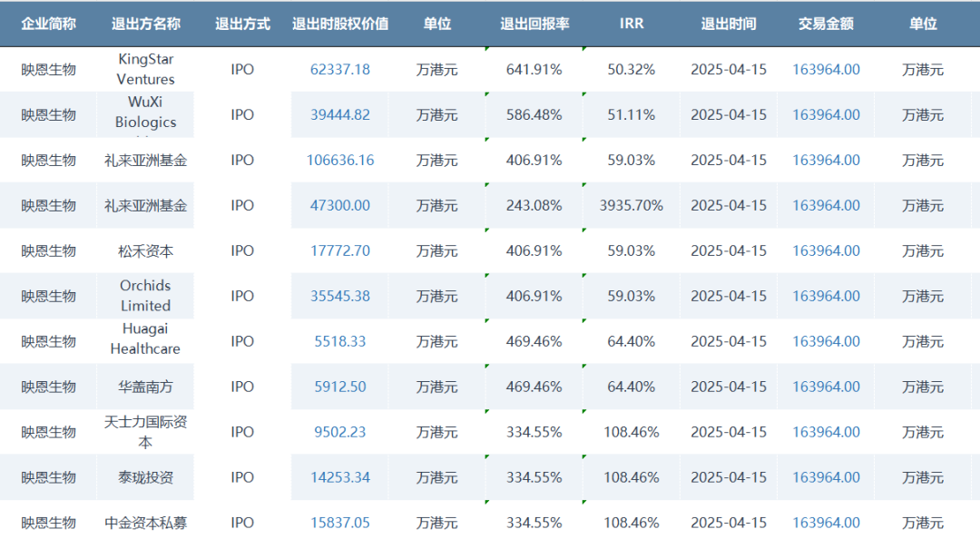Click the 天士力国际资本 exit party cell
980x539 pixels.
click(x=145, y=432)
